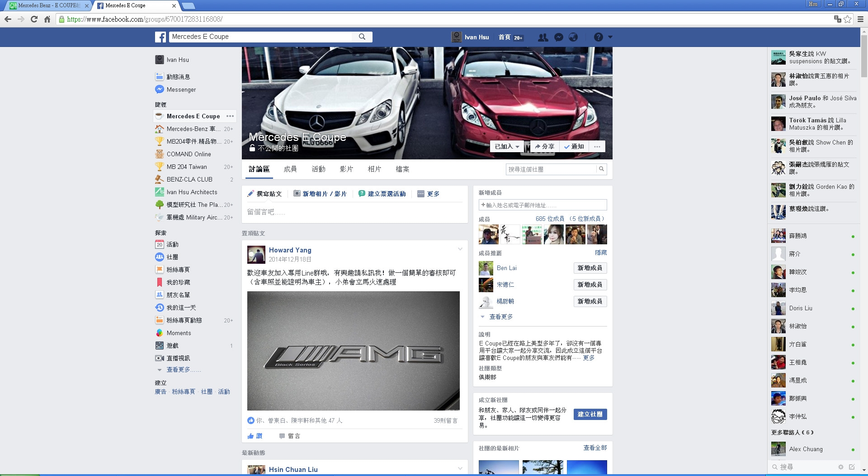This screenshot has height=476, width=868.
Task: Switch to the 成員 members tab
Action: tap(290, 169)
